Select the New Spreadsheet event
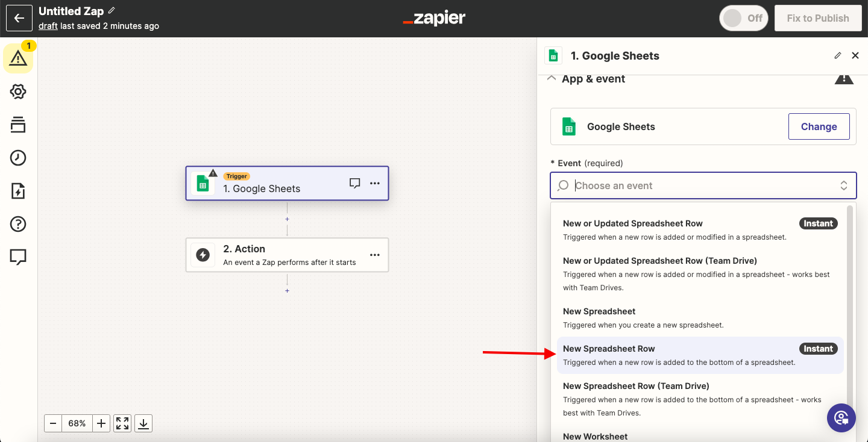This screenshot has height=442, width=868. [x=700, y=318]
